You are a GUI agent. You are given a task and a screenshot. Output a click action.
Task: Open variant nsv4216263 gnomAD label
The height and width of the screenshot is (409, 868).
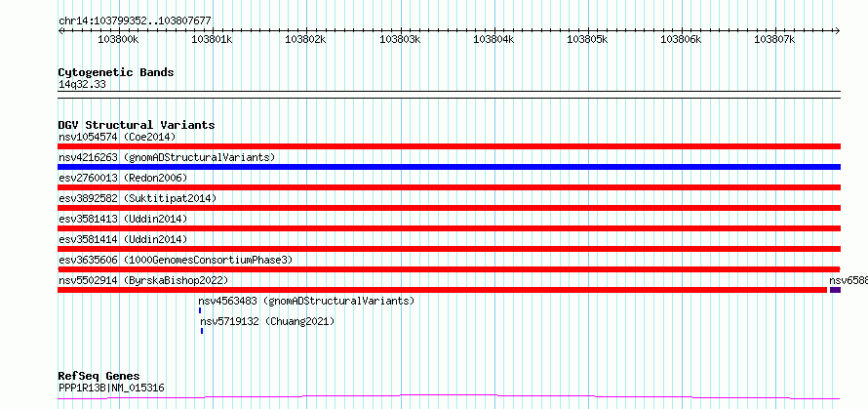click(167, 157)
